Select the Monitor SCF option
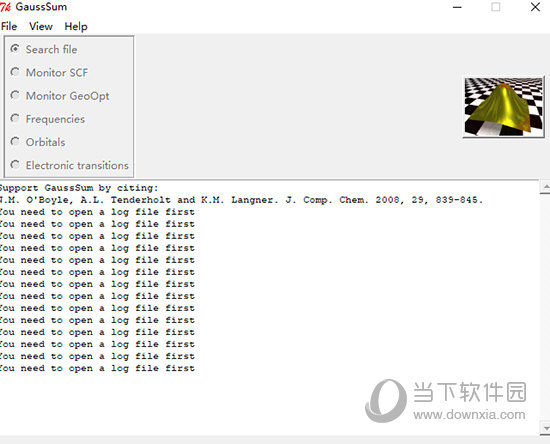The width and height of the screenshot is (550, 444). click(x=15, y=72)
